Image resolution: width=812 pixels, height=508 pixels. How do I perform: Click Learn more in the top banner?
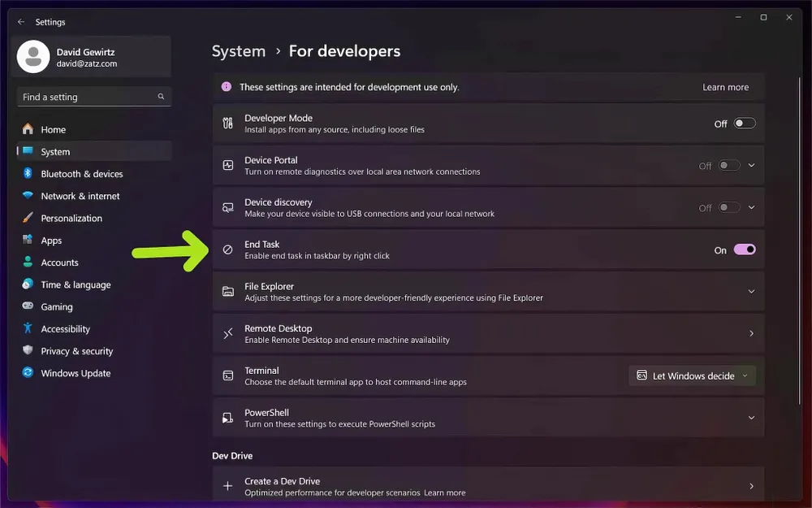(x=725, y=87)
